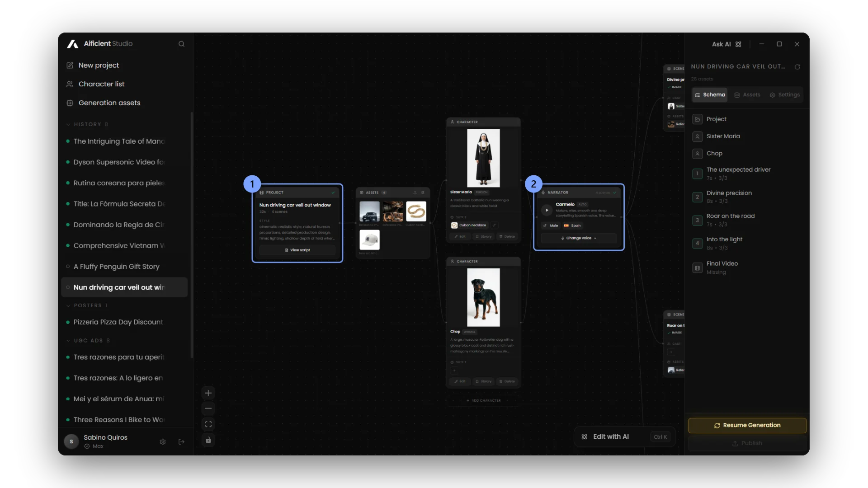The height and width of the screenshot is (488, 868).
Task: Open Edit with AI prompt
Action: coord(625,437)
